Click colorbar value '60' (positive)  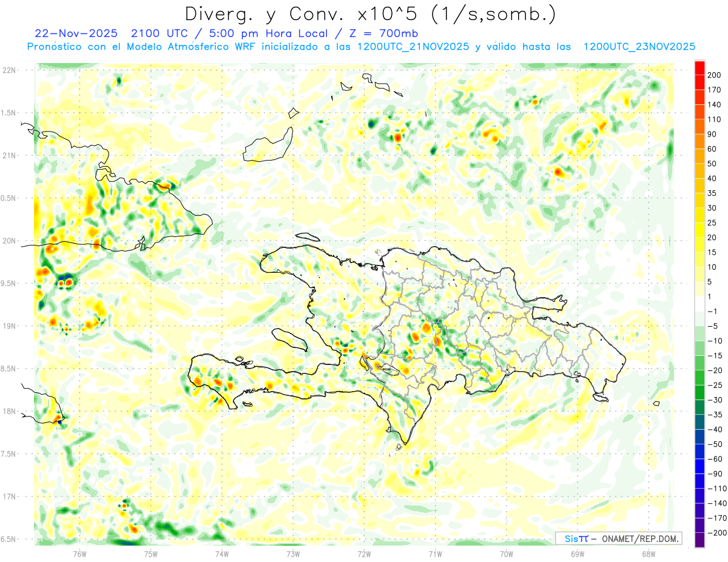pyautogui.click(x=712, y=149)
